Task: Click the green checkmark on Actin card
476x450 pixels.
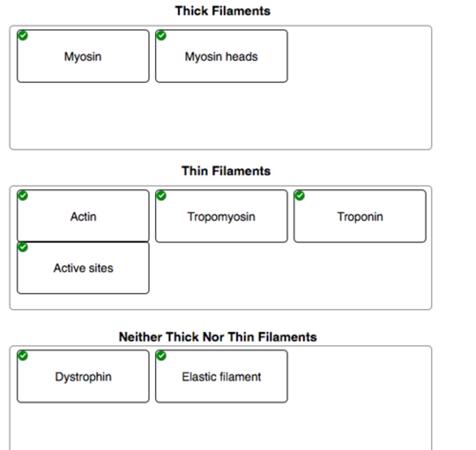Action: (23, 195)
